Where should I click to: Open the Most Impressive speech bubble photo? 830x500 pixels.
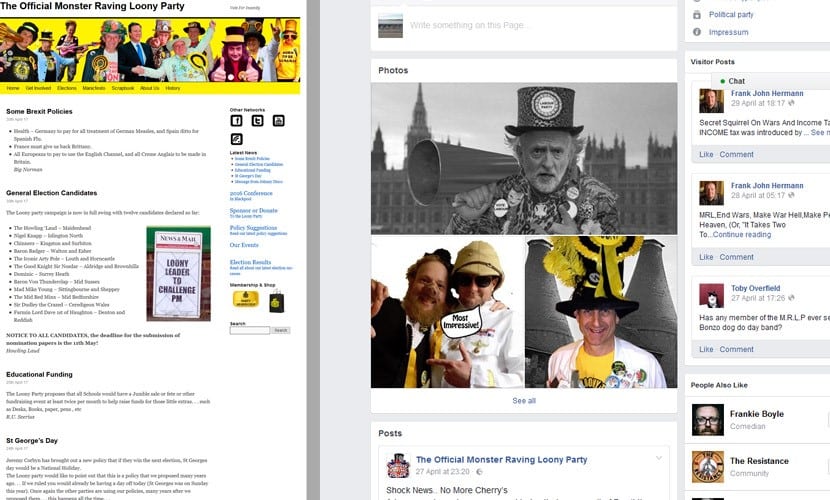pos(447,312)
